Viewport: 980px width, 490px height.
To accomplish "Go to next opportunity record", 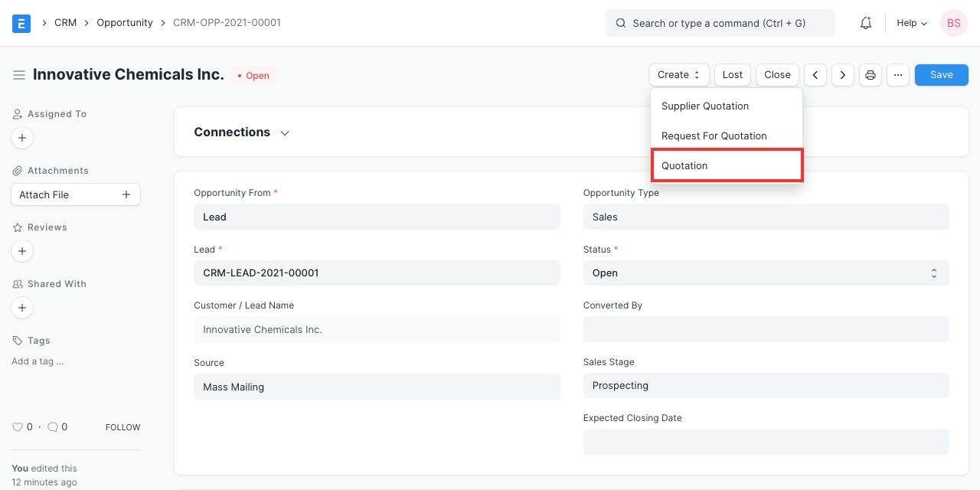I will click(x=843, y=75).
